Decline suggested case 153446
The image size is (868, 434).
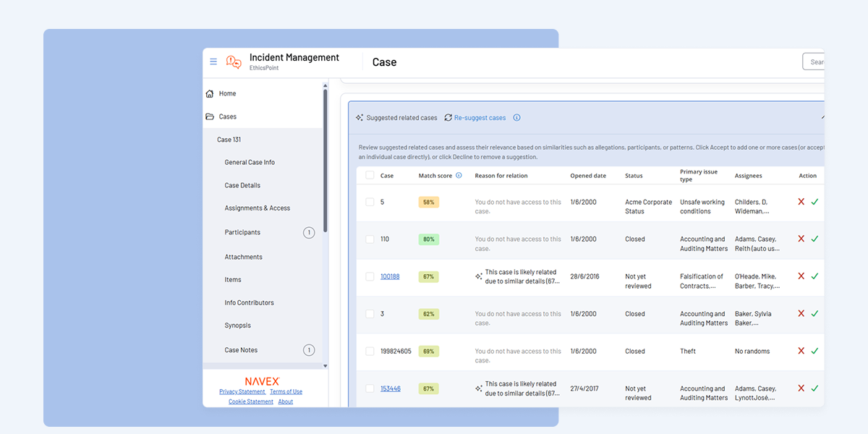801,388
